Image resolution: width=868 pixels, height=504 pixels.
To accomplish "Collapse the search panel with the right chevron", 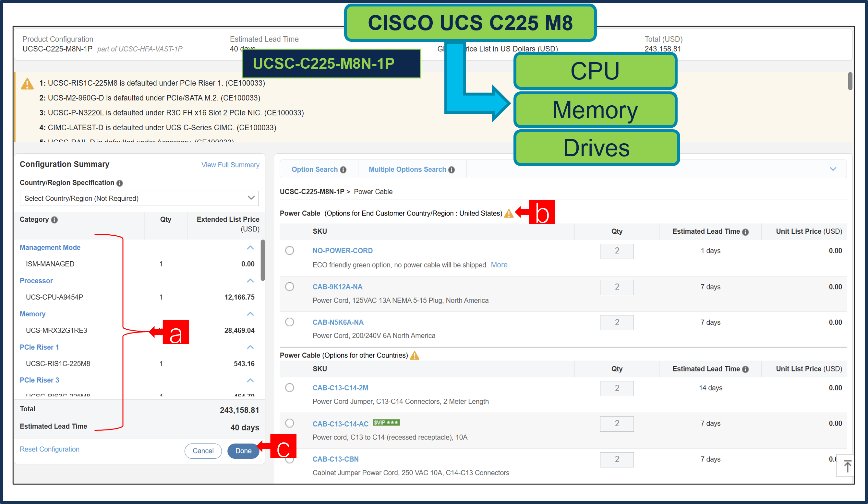I will (x=834, y=169).
